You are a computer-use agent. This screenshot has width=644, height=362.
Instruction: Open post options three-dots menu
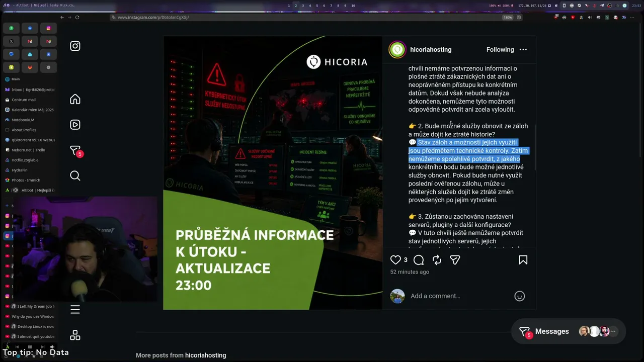523,50
